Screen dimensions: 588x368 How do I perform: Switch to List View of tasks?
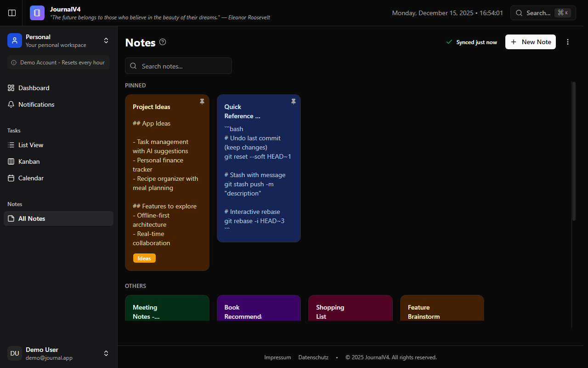click(x=31, y=145)
